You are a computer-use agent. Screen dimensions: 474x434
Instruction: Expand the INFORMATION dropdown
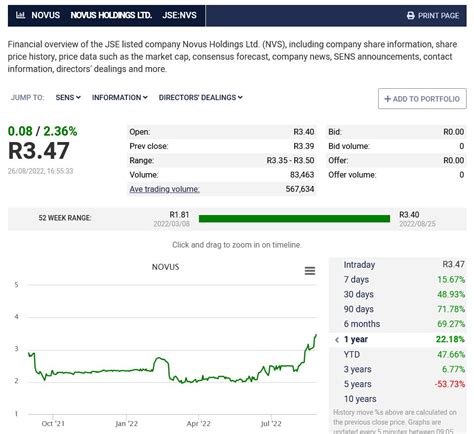click(120, 97)
